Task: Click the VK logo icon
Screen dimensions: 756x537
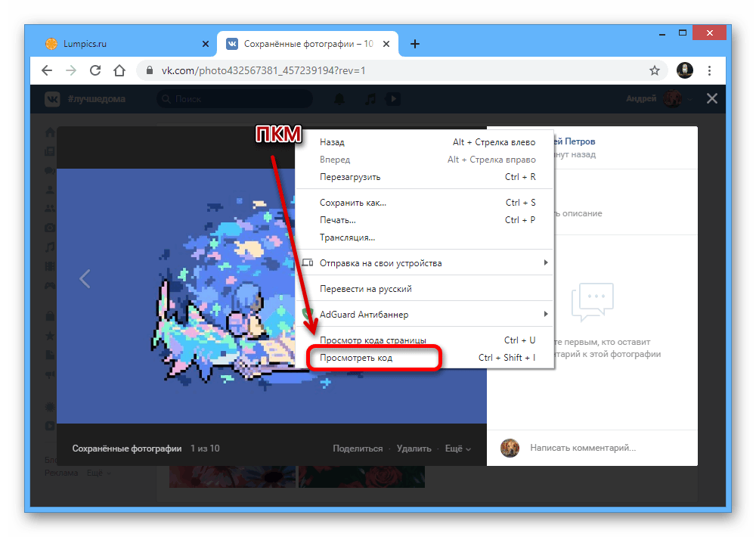Action: tap(53, 99)
